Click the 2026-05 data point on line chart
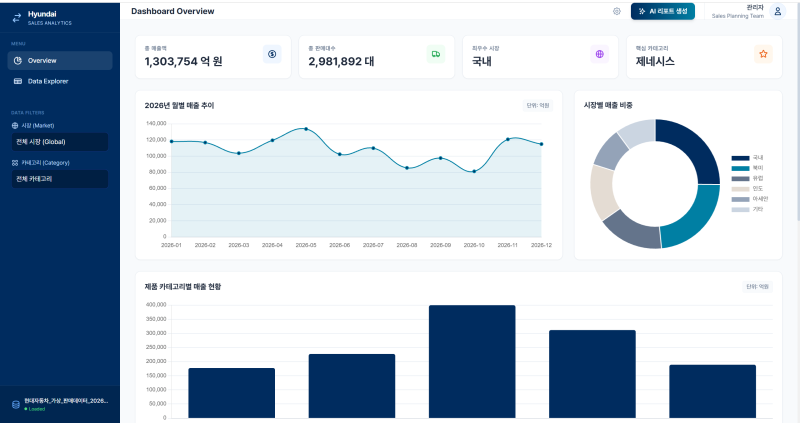800x423 pixels. coord(306,129)
